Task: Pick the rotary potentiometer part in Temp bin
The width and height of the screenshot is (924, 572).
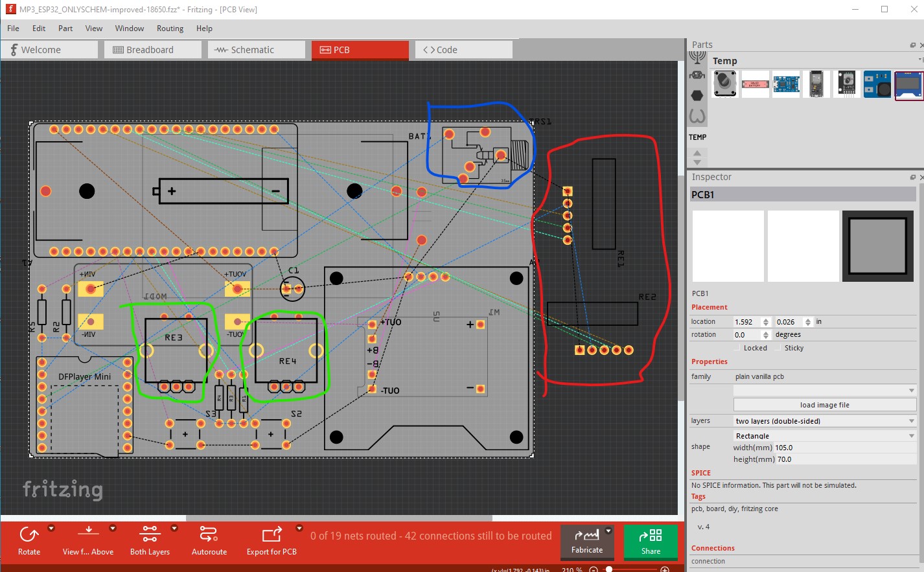Action: click(725, 84)
